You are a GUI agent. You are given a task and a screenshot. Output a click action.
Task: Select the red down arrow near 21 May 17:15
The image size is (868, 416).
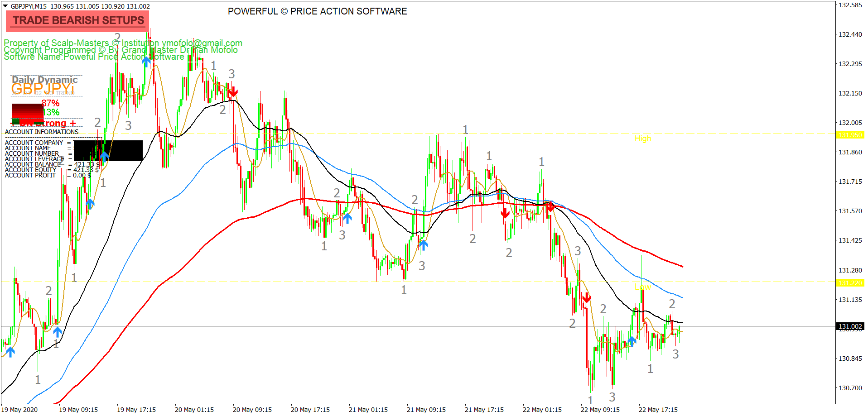506,213
